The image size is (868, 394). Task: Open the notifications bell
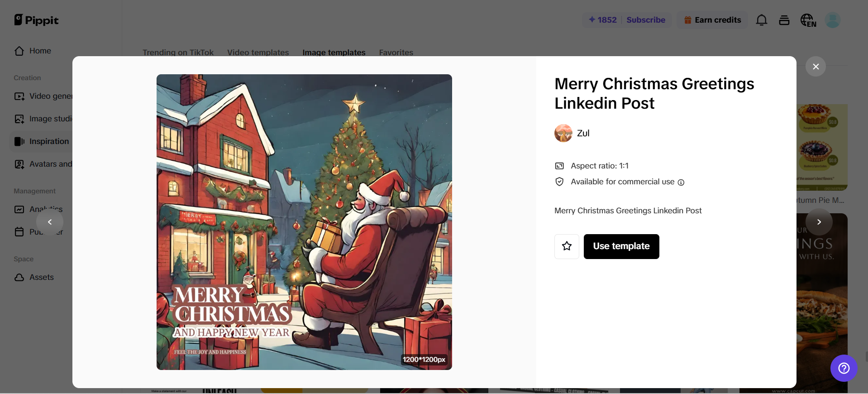coord(762,20)
